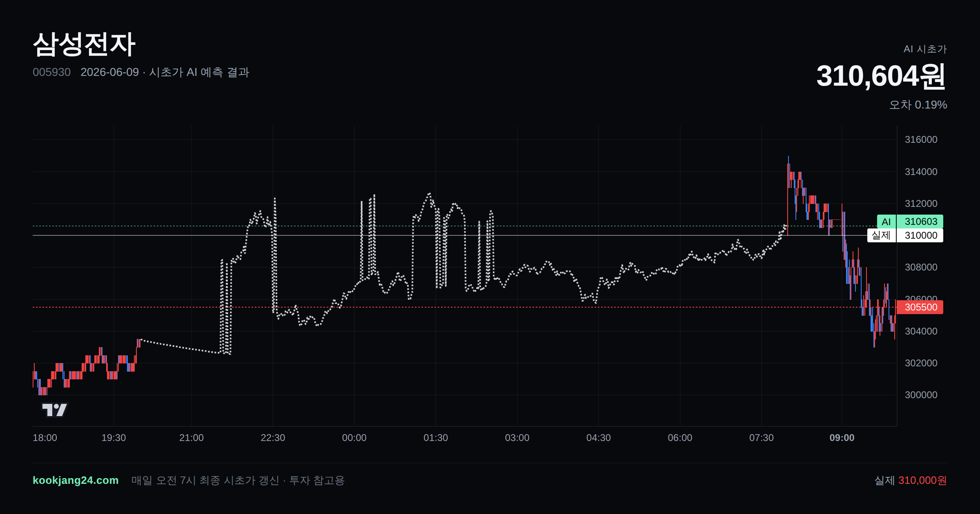Image resolution: width=980 pixels, height=514 pixels.
Task: Click the predicted price 310,604원
Action: (x=881, y=76)
